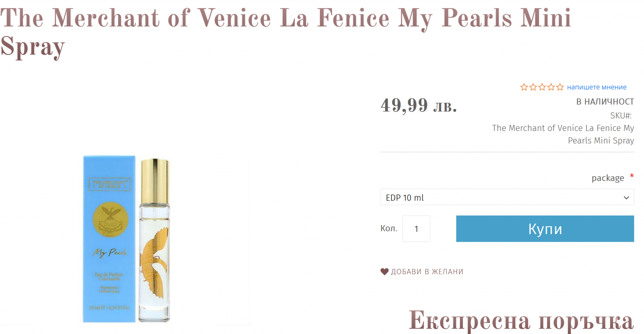Click the SKU product name text
Screen dimensions: 644x334
tap(563, 134)
